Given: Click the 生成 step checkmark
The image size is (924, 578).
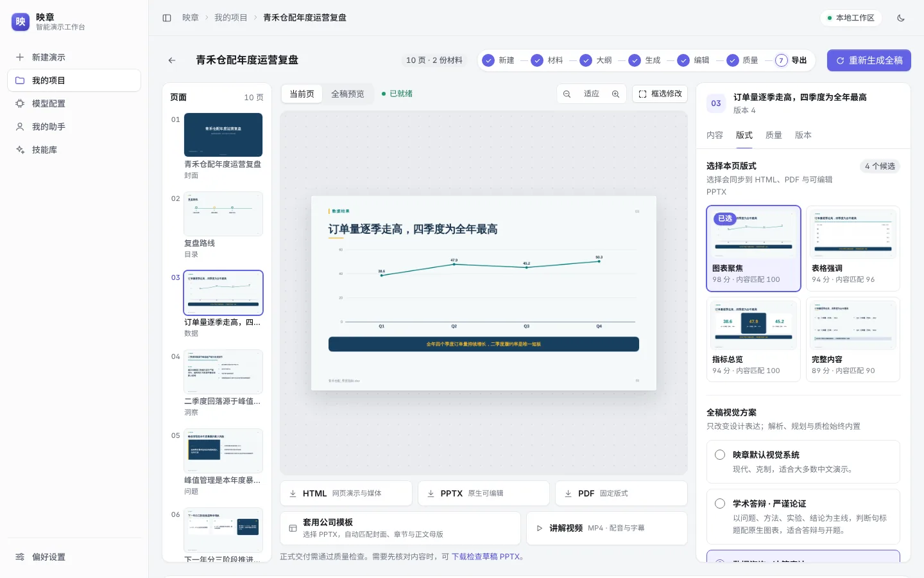Looking at the screenshot, I should 635,60.
